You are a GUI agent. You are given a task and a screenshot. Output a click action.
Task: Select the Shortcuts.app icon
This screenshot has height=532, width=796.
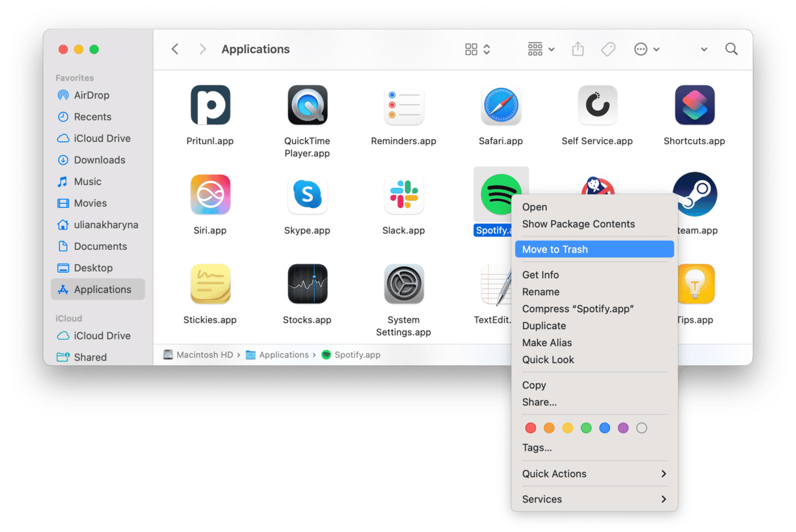tap(695, 105)
